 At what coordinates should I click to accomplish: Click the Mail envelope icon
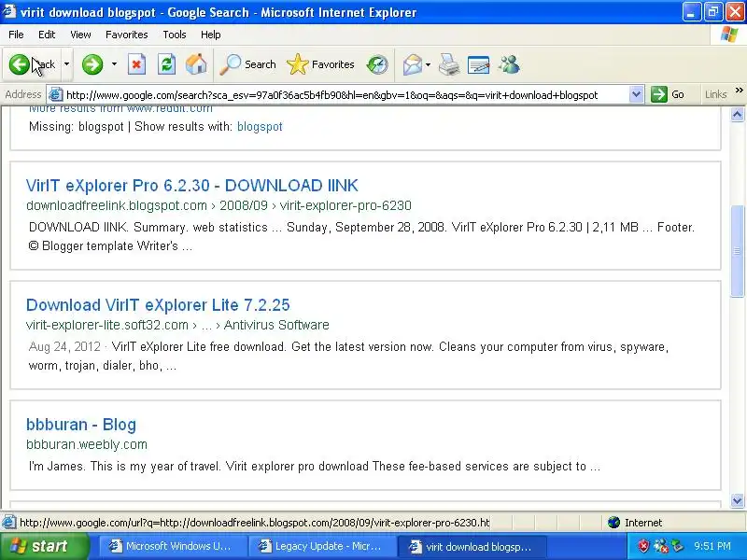click(x=413, y=64)
